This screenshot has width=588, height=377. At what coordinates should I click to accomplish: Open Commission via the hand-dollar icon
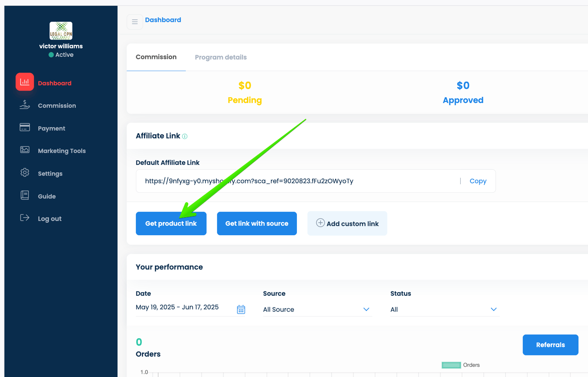pos(24,105)
